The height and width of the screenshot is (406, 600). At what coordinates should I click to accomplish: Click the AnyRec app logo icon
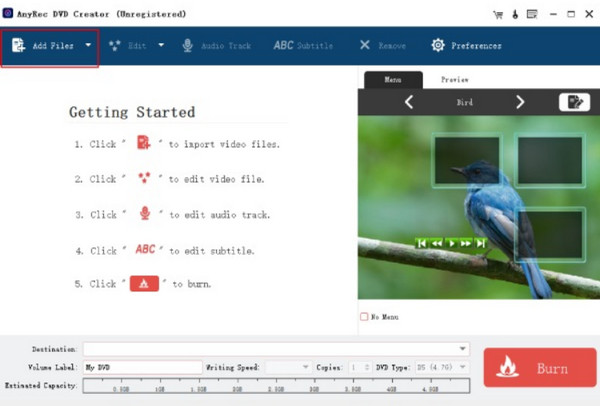coord(8,13)
